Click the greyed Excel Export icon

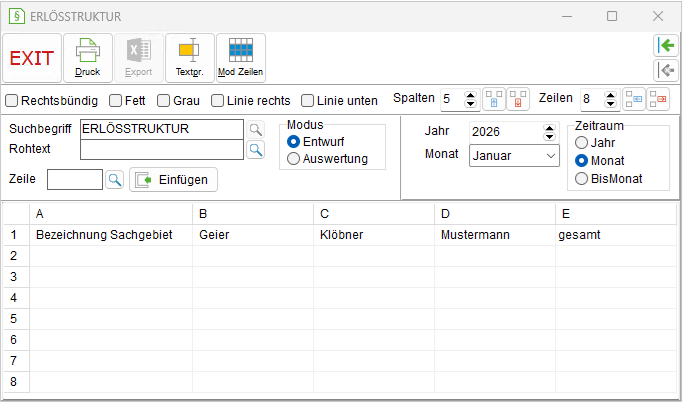tap(139, 58)
